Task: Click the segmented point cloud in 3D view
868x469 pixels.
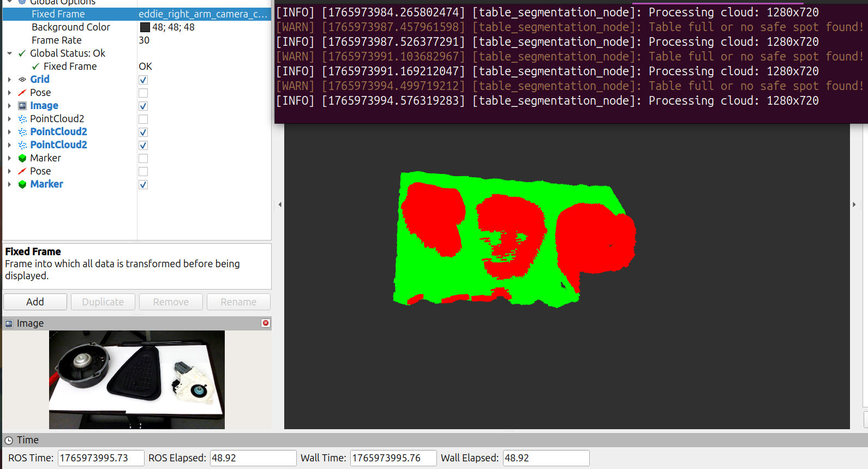Action: tap(514, 239)
